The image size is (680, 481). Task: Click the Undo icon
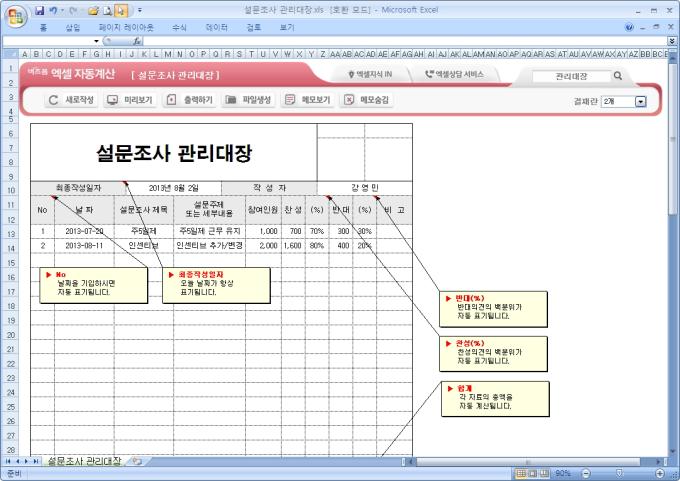(53, 10)
